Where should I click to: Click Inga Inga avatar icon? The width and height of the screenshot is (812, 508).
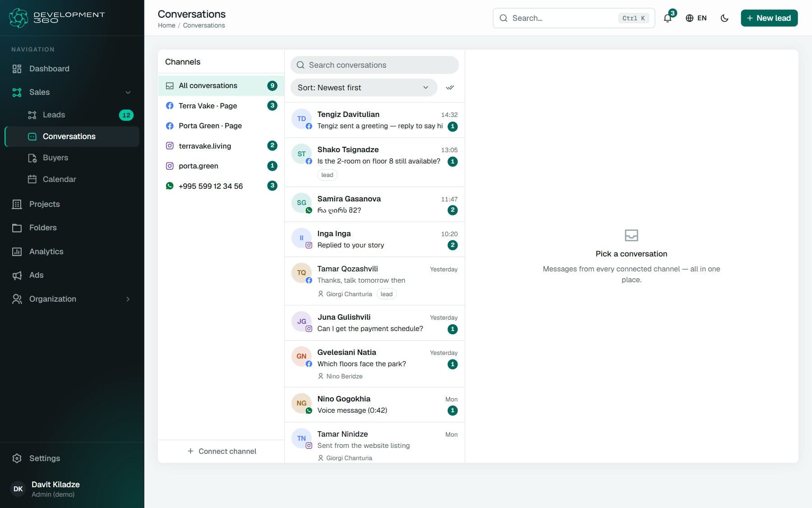point(301,238)
